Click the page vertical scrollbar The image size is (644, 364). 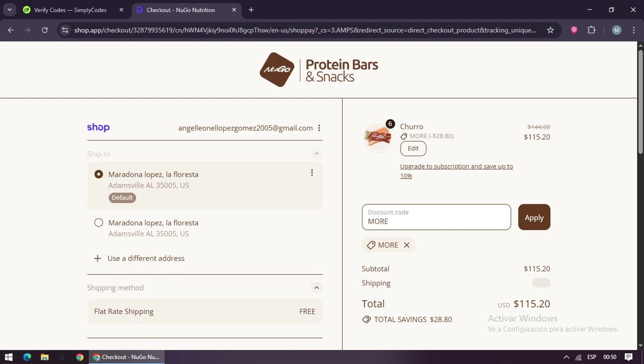[641, 101]
